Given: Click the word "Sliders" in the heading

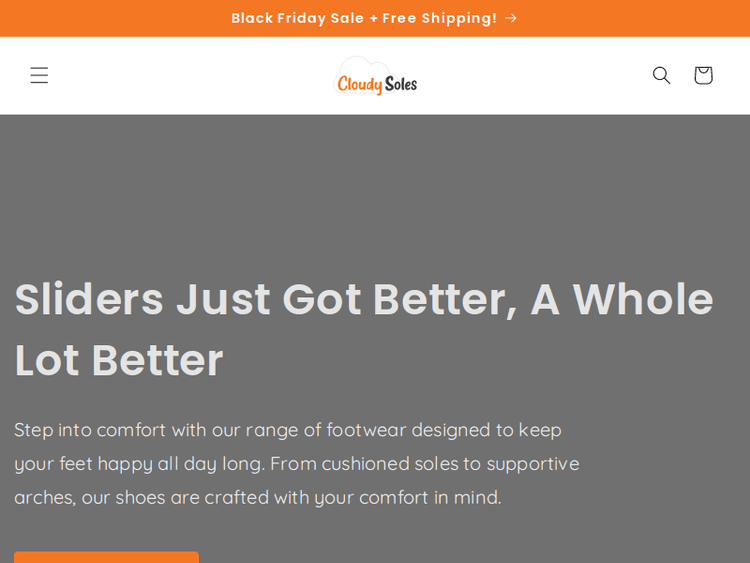Looking at the screenshot, I should pos(89,300).
